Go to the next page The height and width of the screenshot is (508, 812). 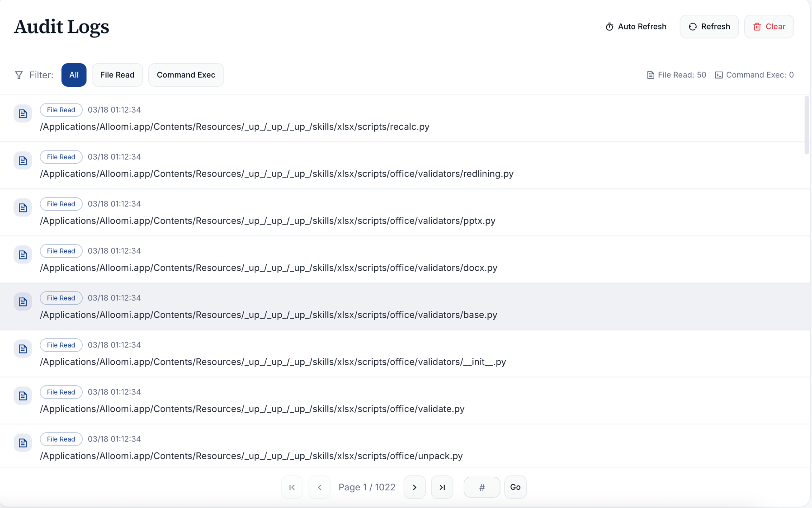click(x=414, y=487)
